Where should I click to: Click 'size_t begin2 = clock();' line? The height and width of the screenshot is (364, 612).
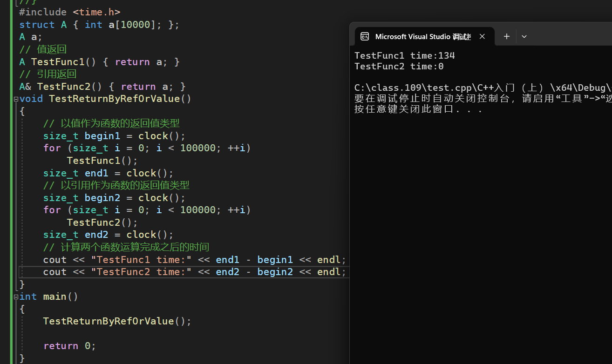coord(114,198)
